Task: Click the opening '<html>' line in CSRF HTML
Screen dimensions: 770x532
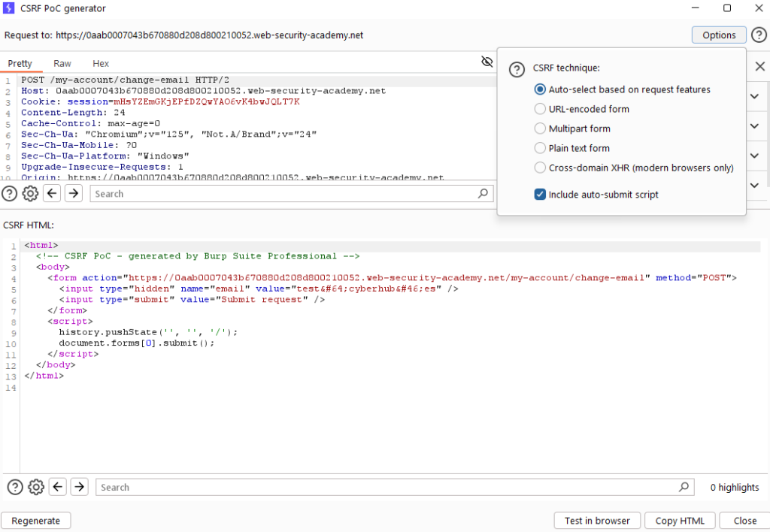Action: tap(41, 246)
